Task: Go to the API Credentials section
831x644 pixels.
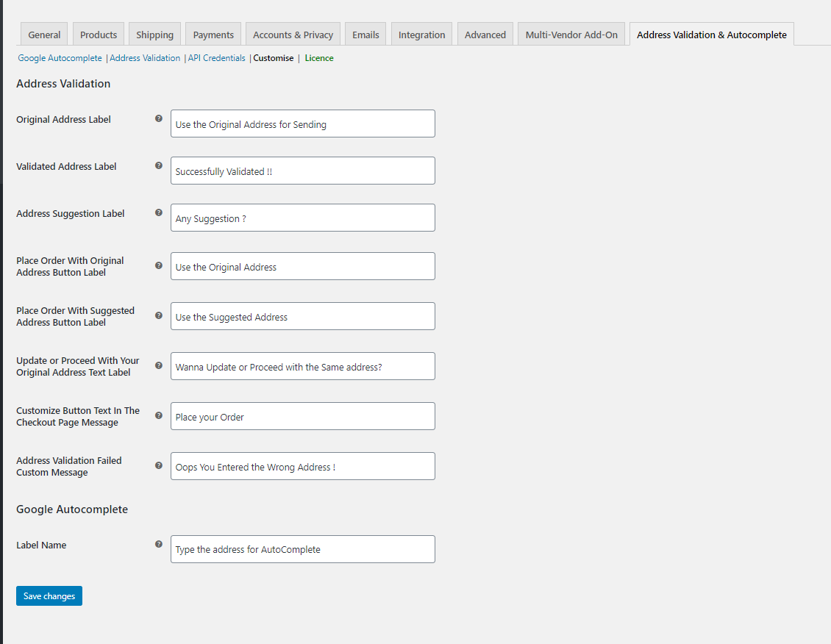Action: tap(216, 57)
